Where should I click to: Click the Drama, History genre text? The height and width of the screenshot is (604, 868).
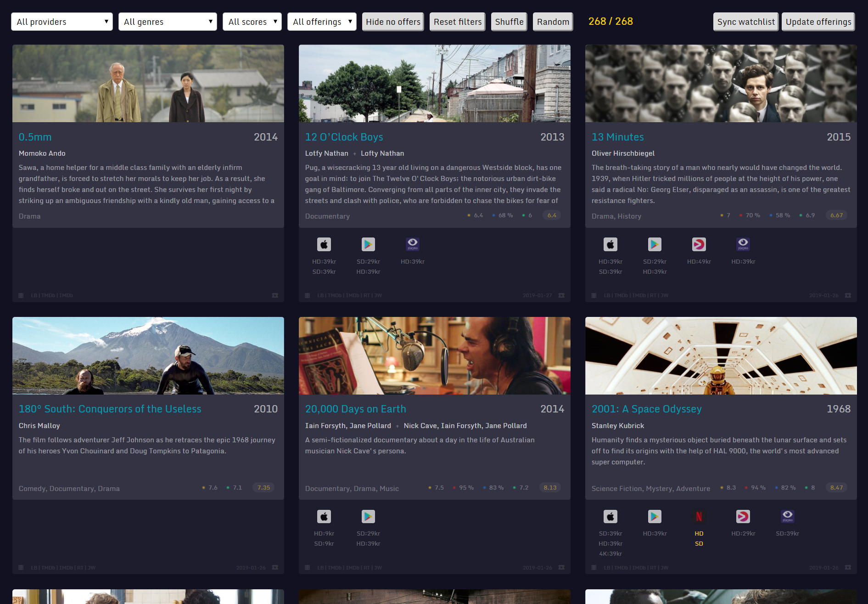click(x=616, y=216)
